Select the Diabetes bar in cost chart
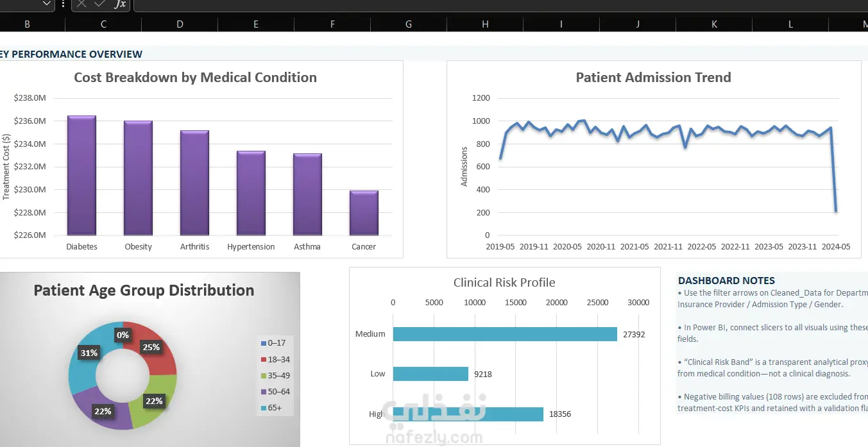This screenshot has height=447, width=868. pos(81,175)
